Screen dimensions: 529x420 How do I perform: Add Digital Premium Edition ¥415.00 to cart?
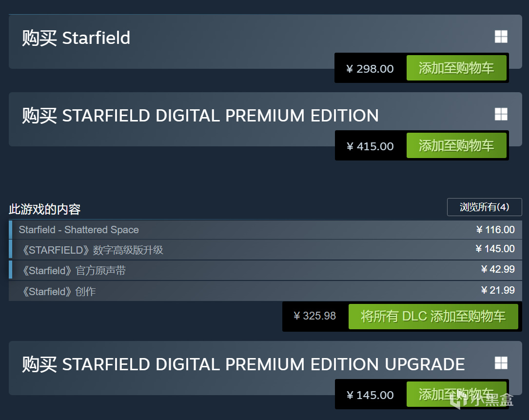click(x=456, y=145)
